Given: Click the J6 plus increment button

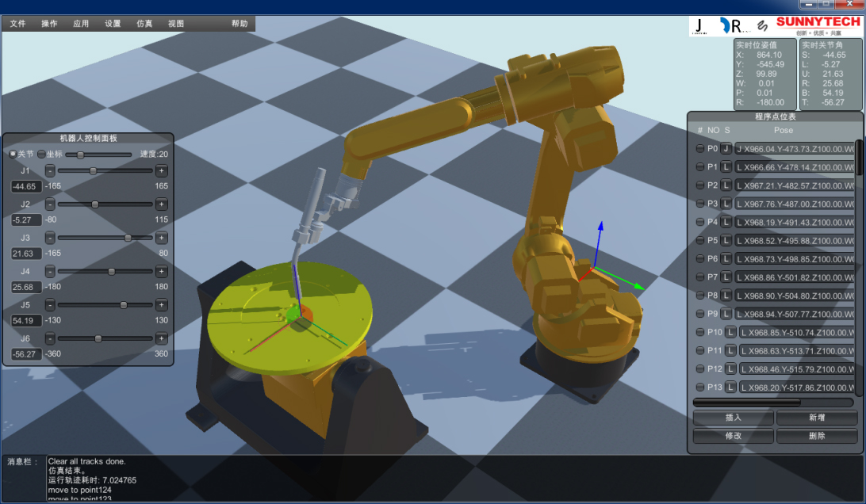Looking at the screenshot, I should [162, 338].
